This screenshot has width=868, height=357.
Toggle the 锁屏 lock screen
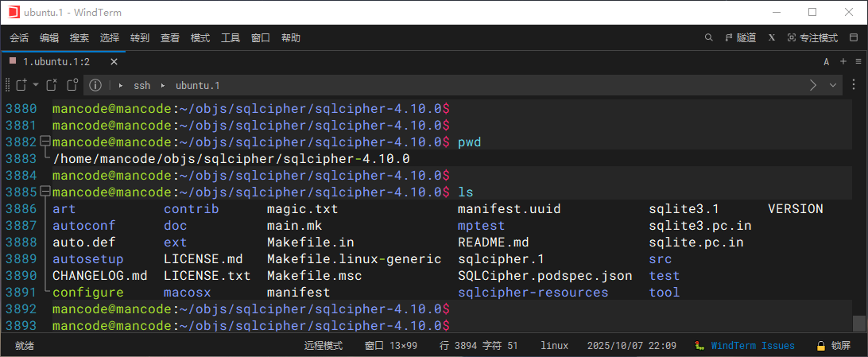[x=833, y=346]
